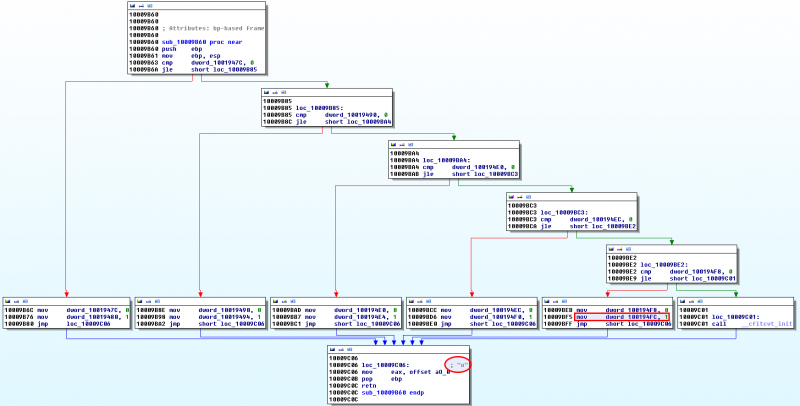Click the node color icon on the loc_10009C01 call block

[x=682, y=300]
